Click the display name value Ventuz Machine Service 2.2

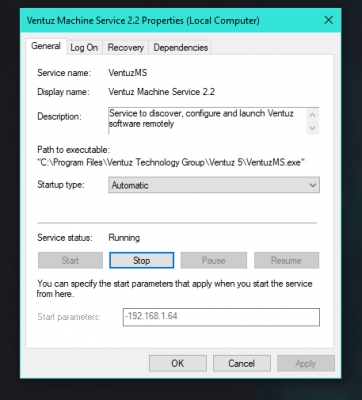162,92
